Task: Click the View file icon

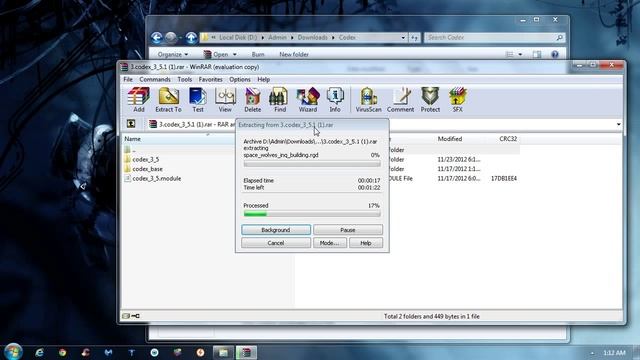Action: 225,99
